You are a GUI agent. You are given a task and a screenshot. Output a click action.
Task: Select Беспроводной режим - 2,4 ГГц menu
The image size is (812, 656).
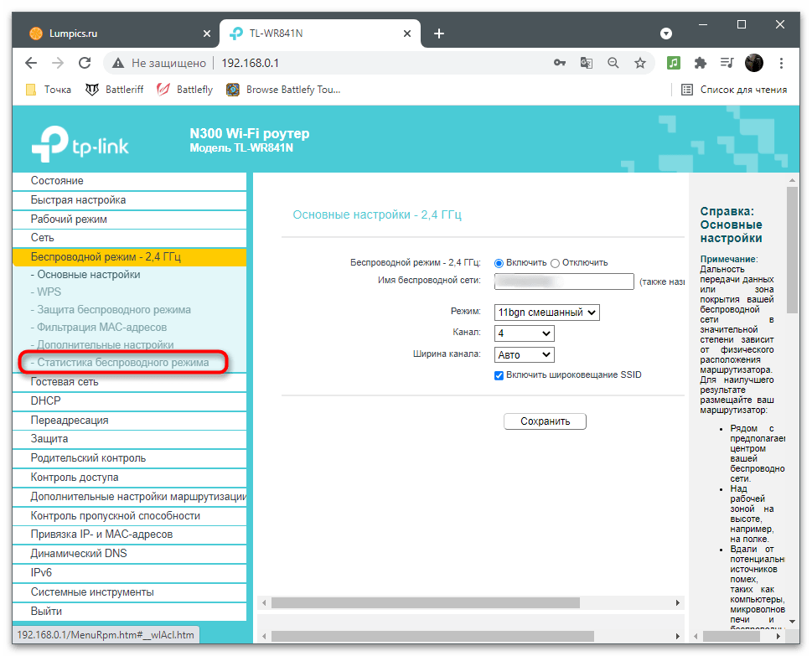coord(129,257)
